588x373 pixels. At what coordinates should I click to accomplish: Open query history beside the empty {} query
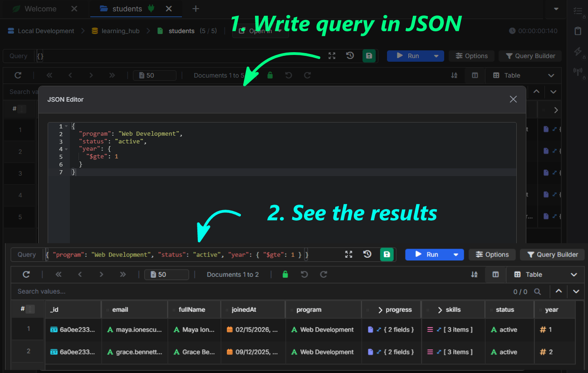(x=350, y=56)
